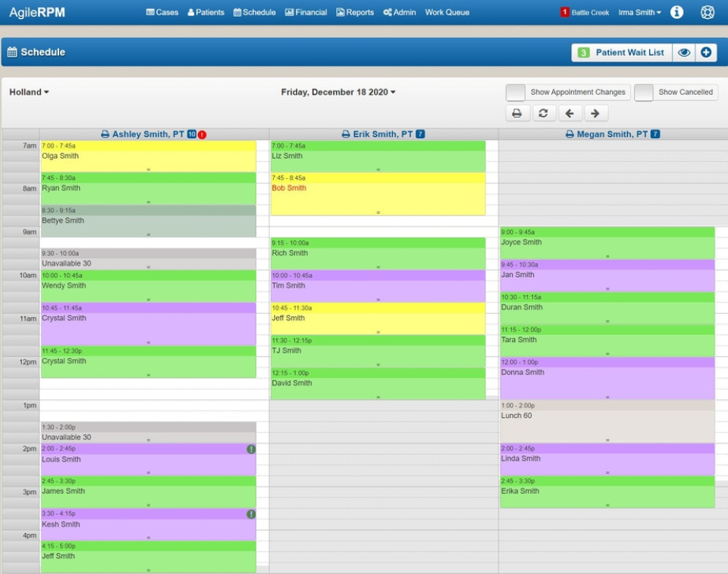The image size is (728, 574).
Task: Open the Financial section from the top menu
Action: click(306, 12)
